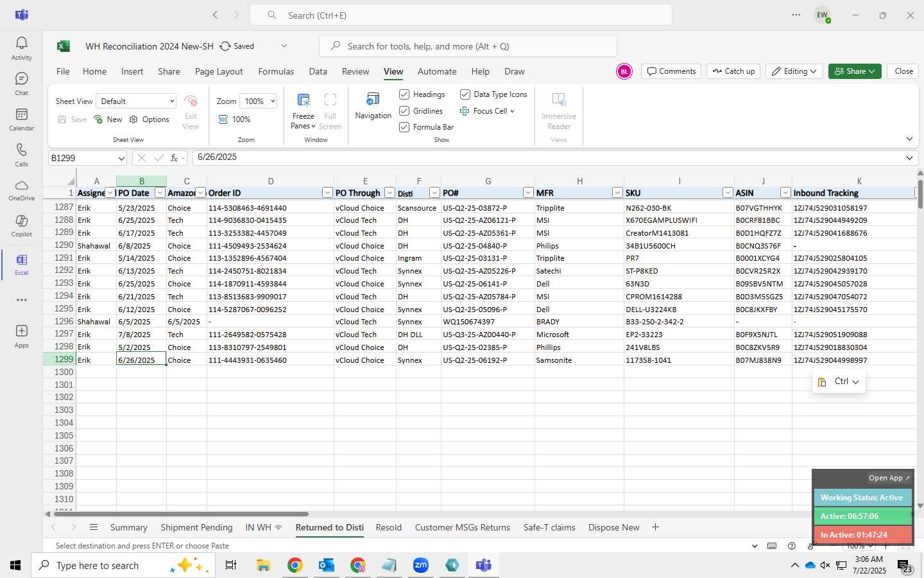Click the Freeze Panes icon

point(304,100)
